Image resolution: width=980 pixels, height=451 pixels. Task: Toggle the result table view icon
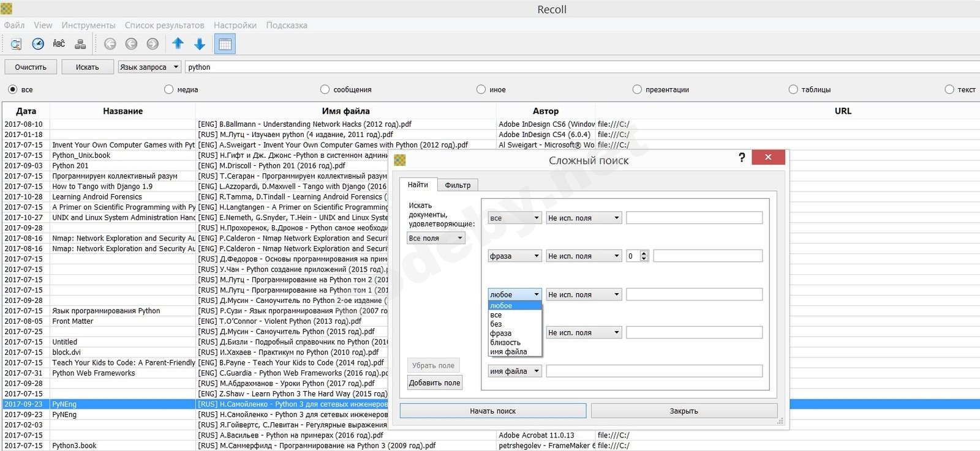[x=225, y=44]
